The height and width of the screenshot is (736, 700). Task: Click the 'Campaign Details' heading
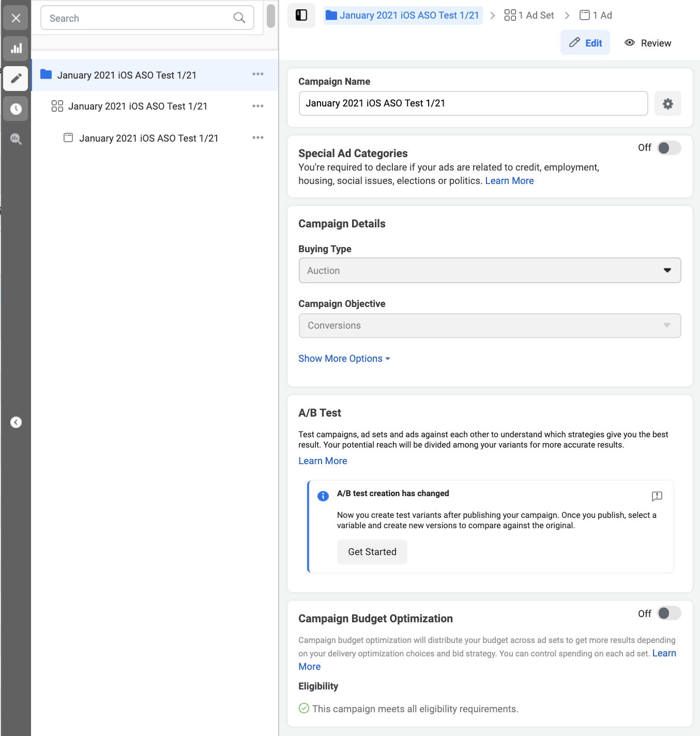[x=342, y=224]
